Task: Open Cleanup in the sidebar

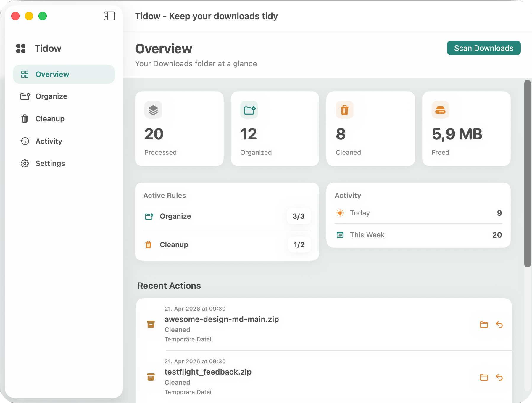Action: click(64, 119)
